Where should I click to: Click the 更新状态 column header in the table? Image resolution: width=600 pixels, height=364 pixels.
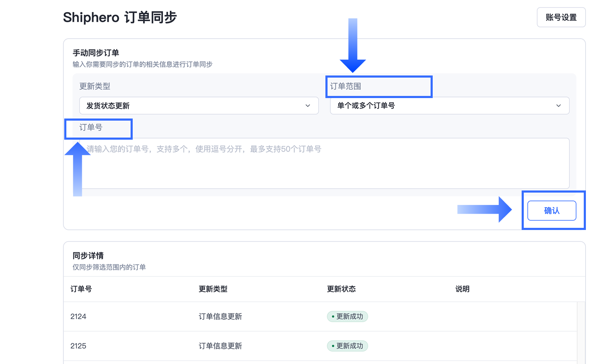point(341,289)
